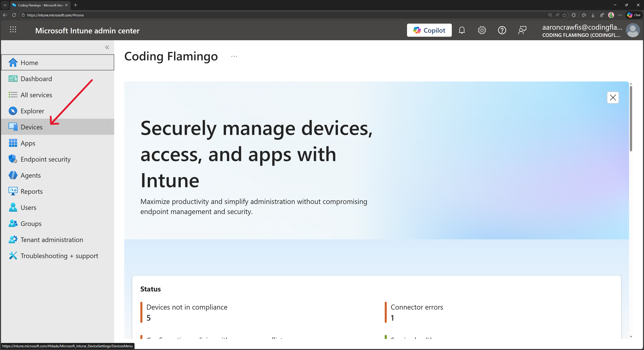Navigate to Users
The image size is (644, 350).
point(29,207)
